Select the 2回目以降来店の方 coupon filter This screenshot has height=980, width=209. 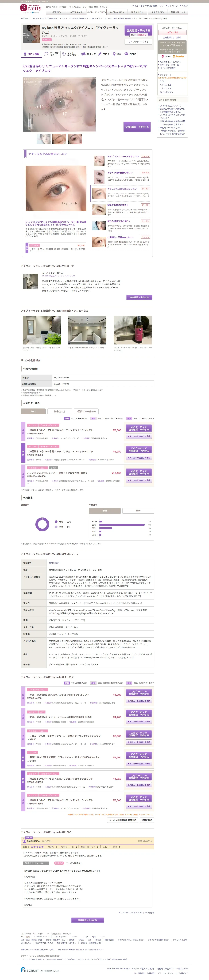86,411
